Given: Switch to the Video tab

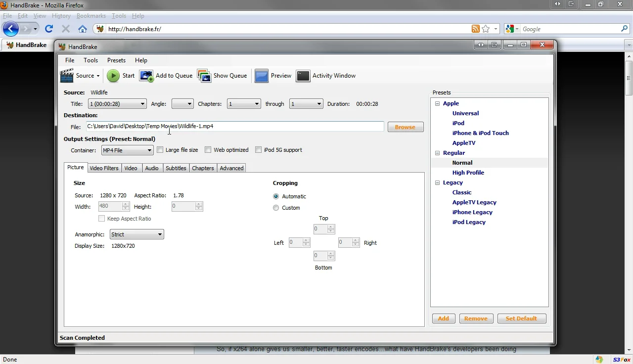Looking at the screenshot, I should point(131,168).
